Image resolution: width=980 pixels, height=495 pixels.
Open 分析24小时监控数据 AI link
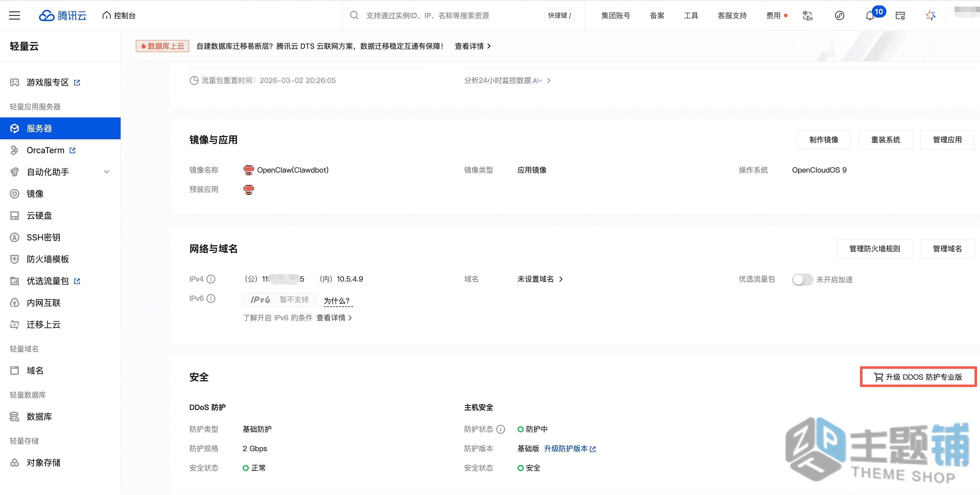point(507,80)
